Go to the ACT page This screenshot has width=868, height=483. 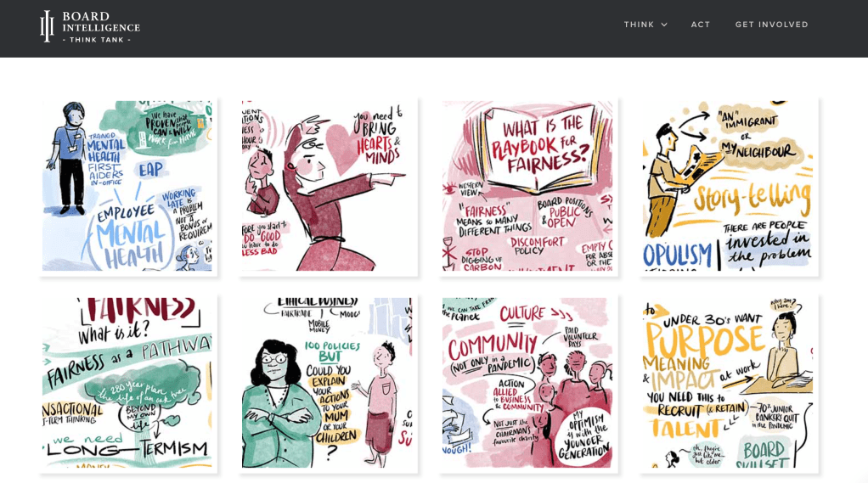click(x=701, y=25)
